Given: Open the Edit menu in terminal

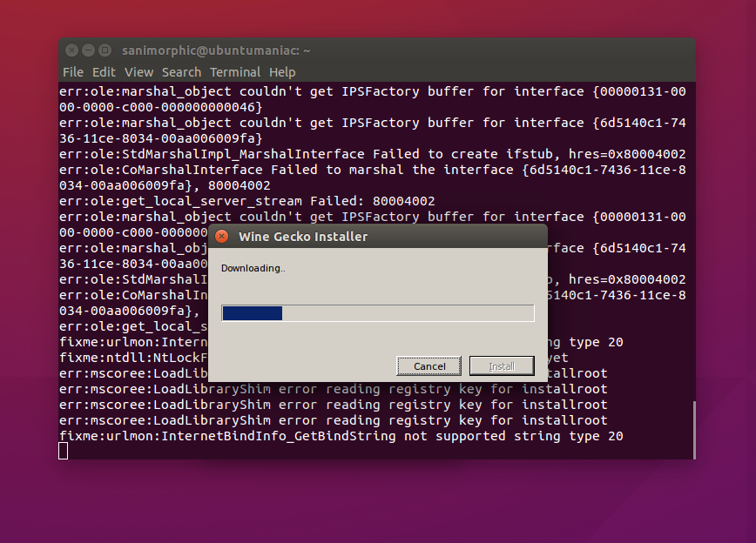Looking at the screenshot, I should point(104,72).
